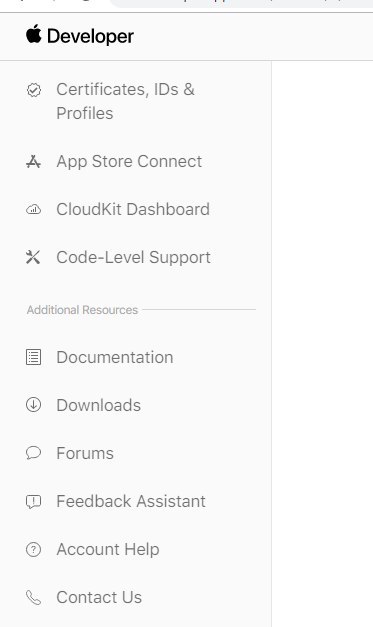Click the Documentation list icon
Screen dimensions: 373x627
click(x=34, y=357)
